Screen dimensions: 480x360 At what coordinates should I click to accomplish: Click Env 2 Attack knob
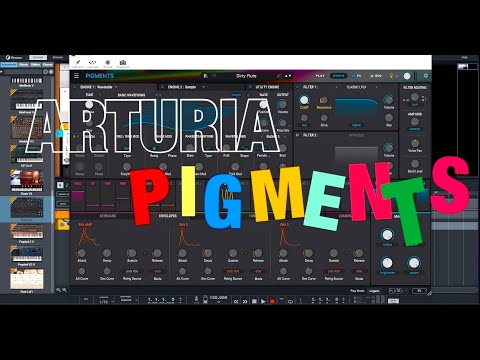[182, 253]
